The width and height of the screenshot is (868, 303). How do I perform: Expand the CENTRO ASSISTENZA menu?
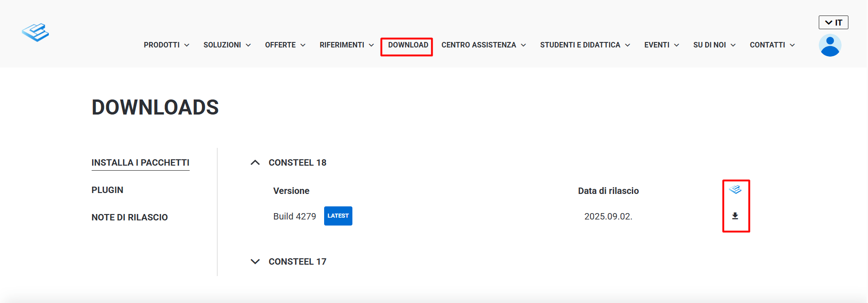coord(483,45)
